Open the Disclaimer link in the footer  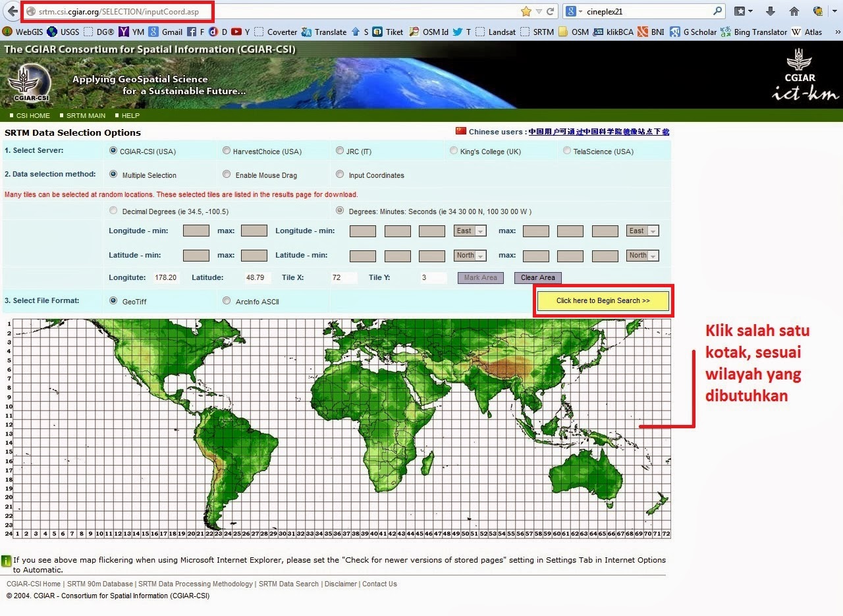click(x=340, y=584)
